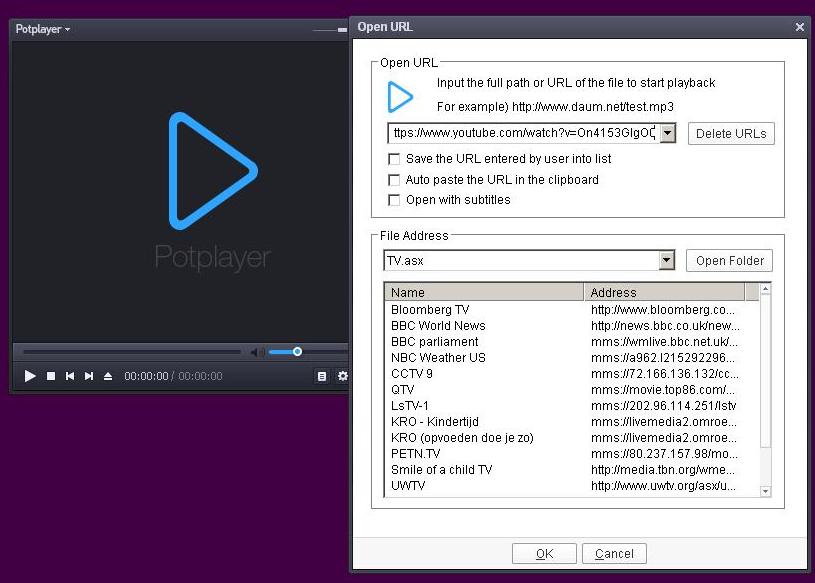Click the large Potplayer play logo

213,171
